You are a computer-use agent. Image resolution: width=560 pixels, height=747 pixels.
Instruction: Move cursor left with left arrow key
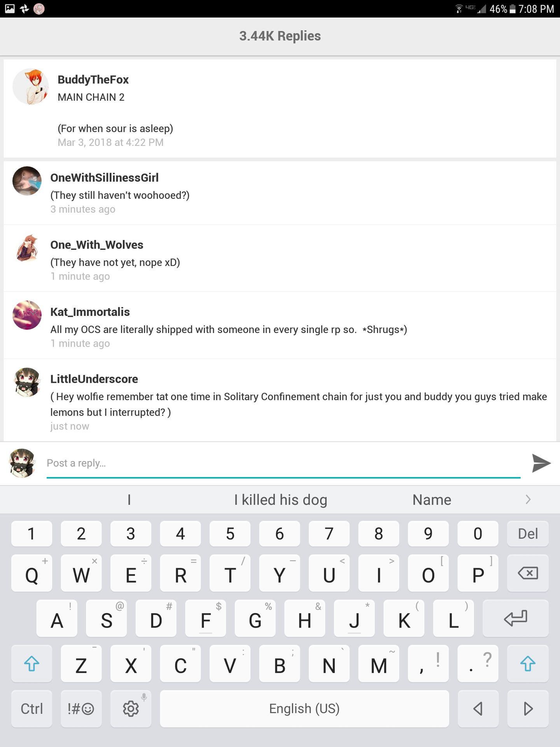tap(478, 708)
